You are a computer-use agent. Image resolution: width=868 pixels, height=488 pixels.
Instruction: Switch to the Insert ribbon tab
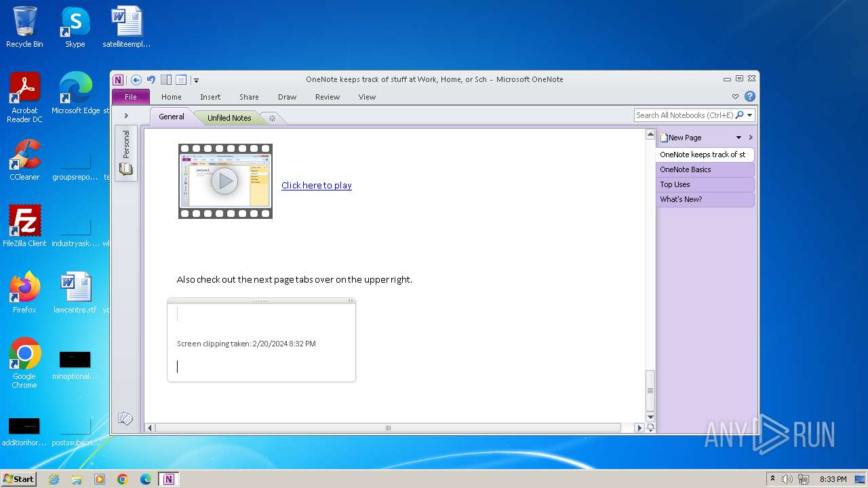[210, 97]
